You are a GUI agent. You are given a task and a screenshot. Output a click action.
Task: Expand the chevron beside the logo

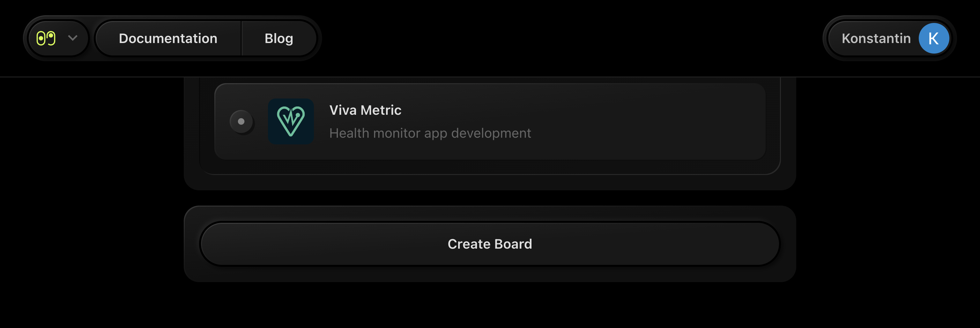tap(73, 38)
